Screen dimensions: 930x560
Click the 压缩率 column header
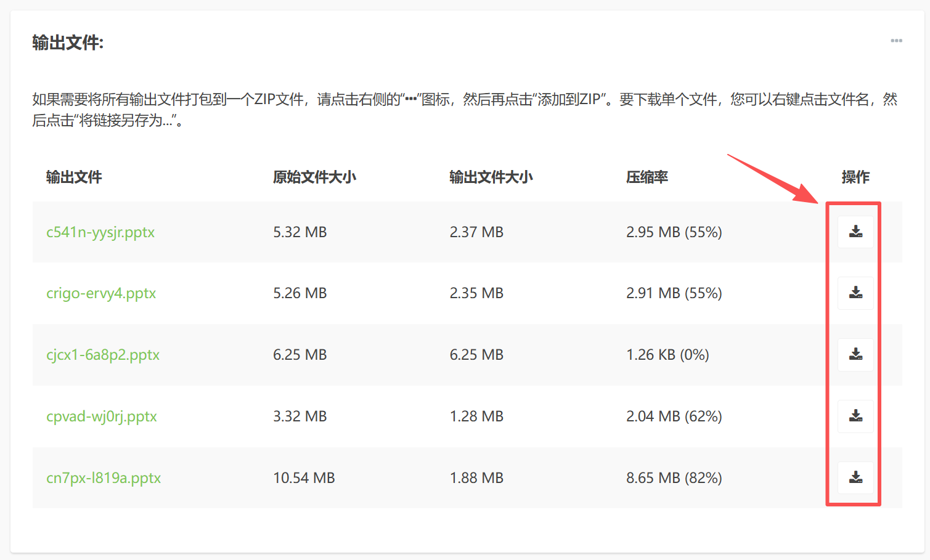click(646, 177)
